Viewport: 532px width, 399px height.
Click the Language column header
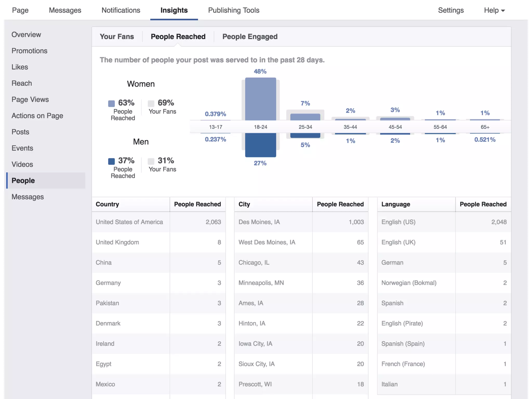(x=395, y=204)
